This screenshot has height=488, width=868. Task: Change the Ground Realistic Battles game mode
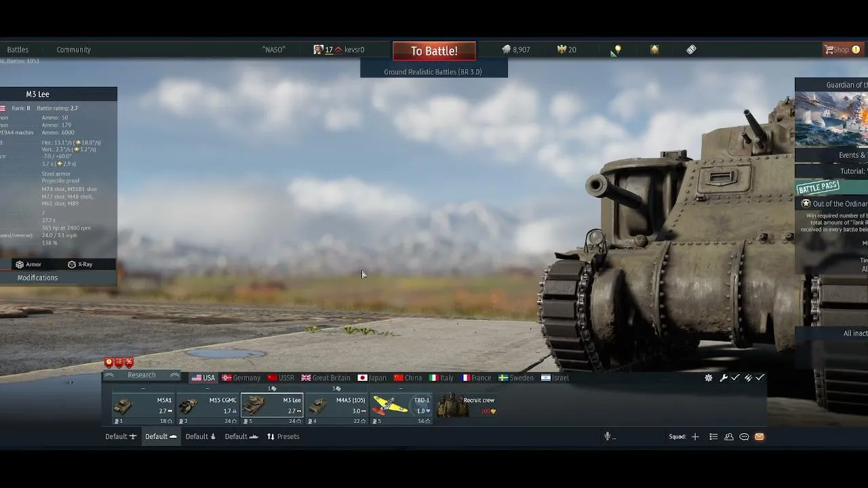(x=433, y=72)
